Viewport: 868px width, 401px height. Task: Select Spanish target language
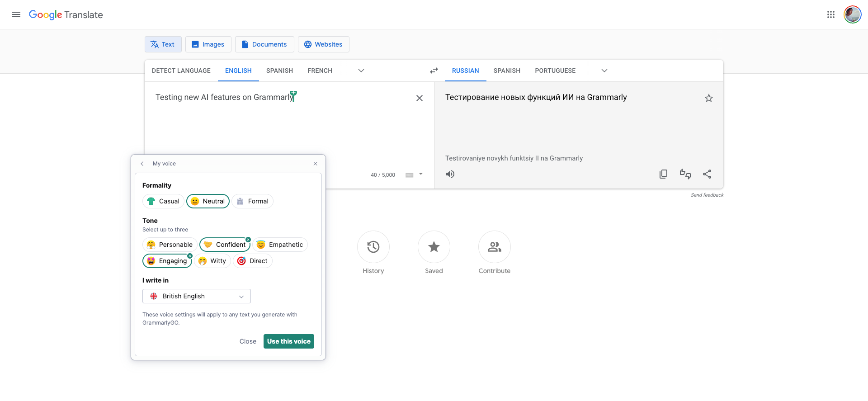tap(507, 71)
